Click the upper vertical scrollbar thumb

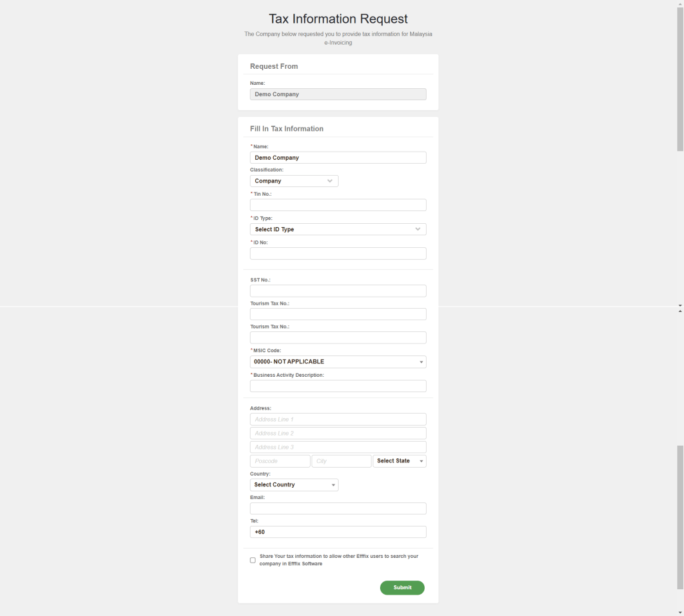point(680,80)
